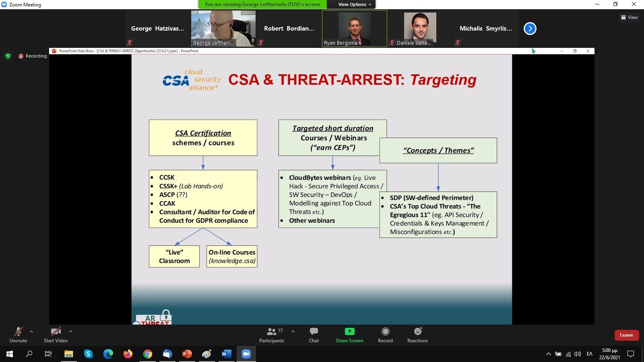Open the Participants panel
Image resolution: width=644 pixels, height=362 pixels.
point(272,335)
